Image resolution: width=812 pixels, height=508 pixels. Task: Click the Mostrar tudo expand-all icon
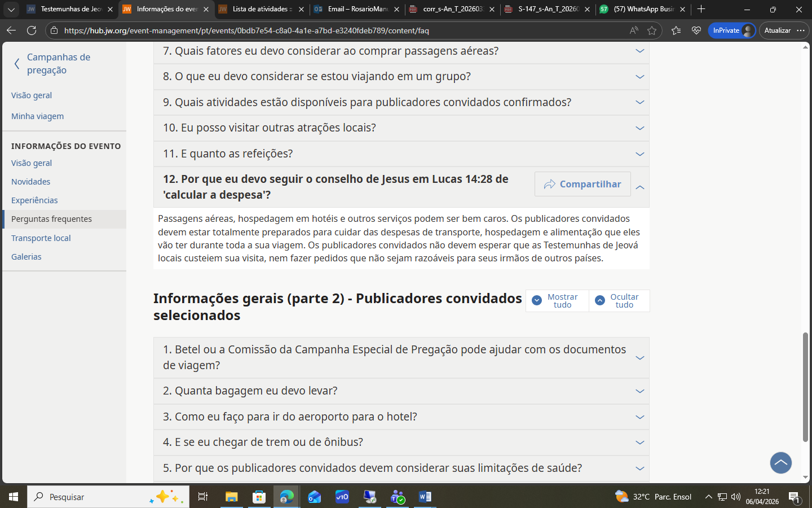[x=537, y=300]
